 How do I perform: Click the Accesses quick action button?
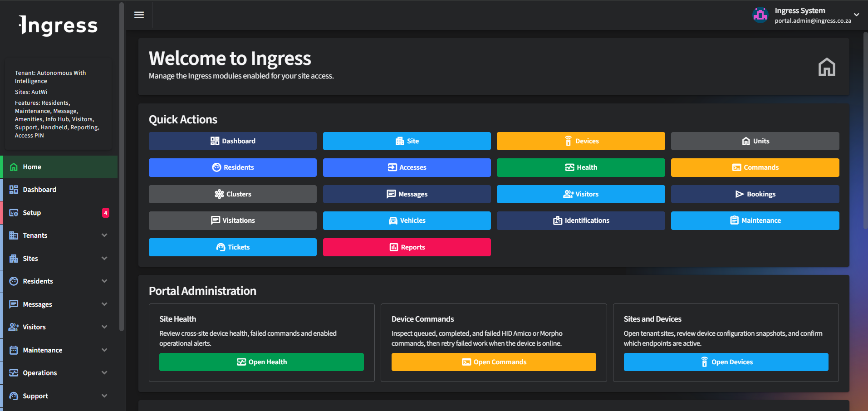(x=407, y=167)
